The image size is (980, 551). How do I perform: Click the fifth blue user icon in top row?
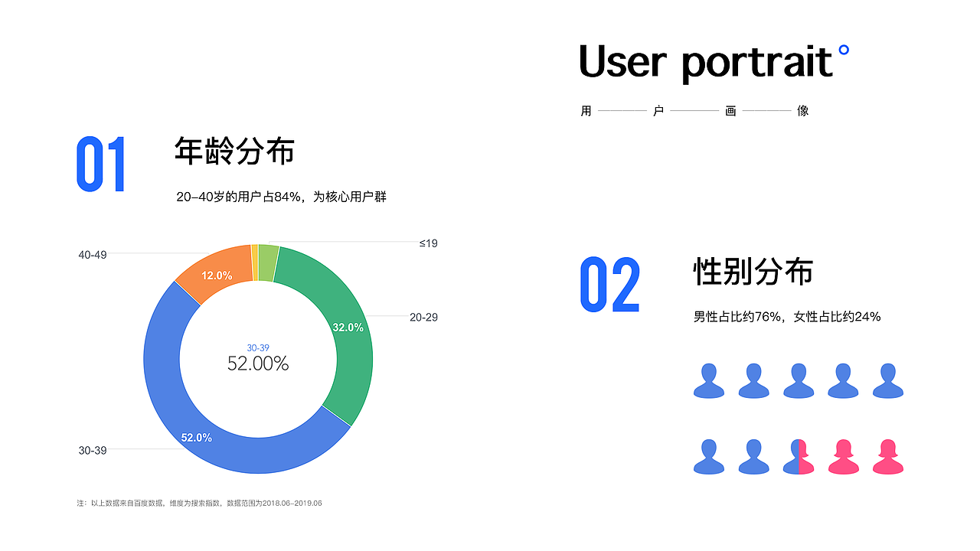pyautogui.click(x=887, y=380)
